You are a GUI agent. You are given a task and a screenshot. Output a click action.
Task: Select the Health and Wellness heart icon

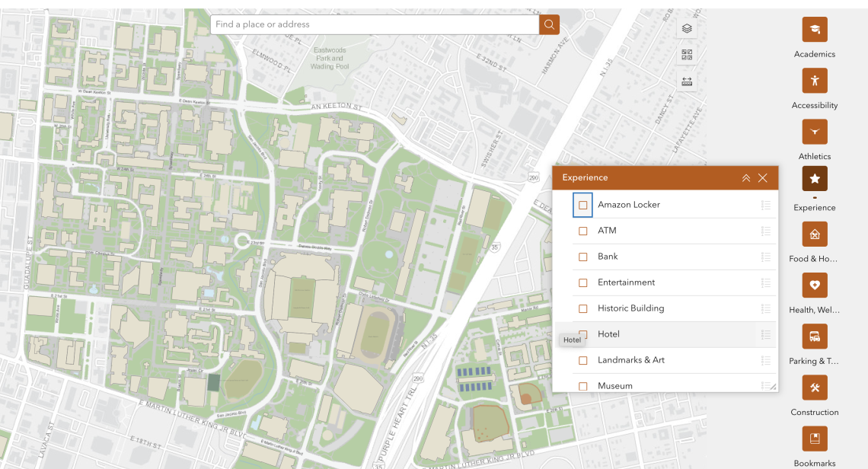coord(815,285)
